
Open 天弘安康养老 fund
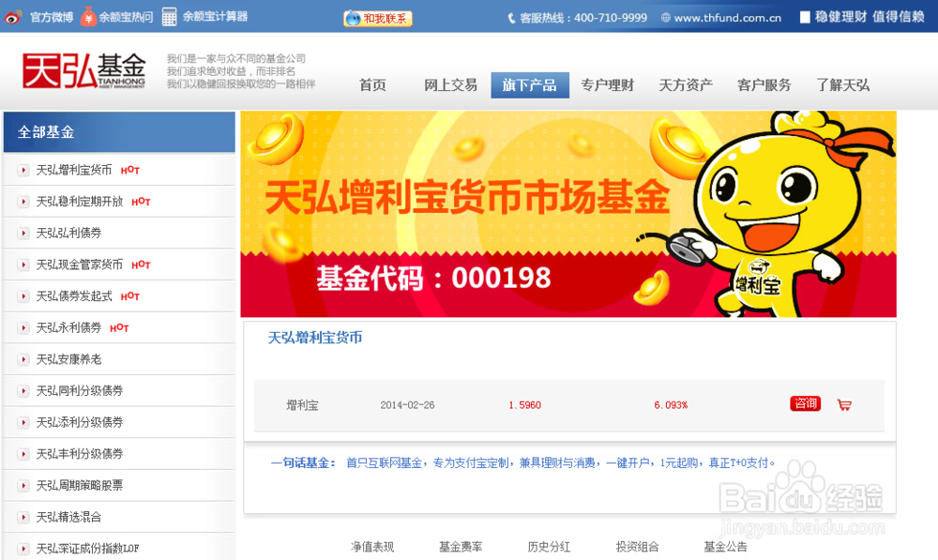tap(68, 359)
